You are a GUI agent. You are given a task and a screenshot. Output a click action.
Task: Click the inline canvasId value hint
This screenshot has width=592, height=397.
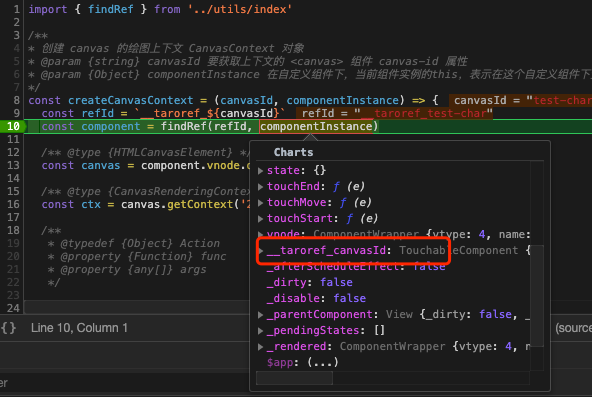pos(521,100)
